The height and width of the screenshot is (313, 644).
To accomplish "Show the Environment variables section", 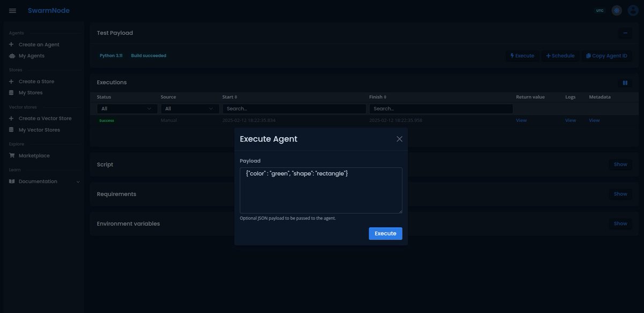I will pos(620,223).
